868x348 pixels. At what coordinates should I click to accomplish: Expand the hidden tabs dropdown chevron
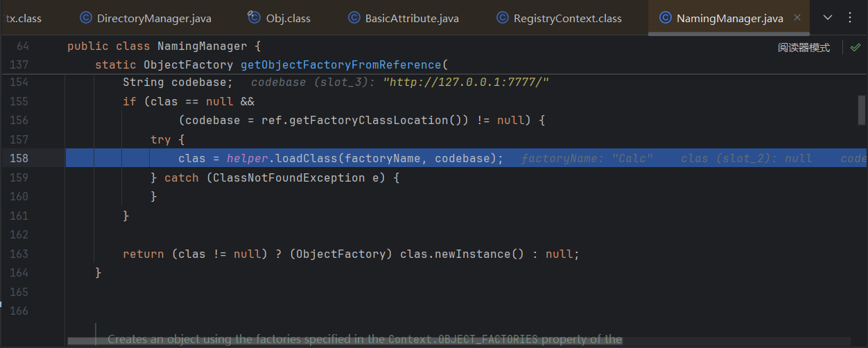click(827, 18)
